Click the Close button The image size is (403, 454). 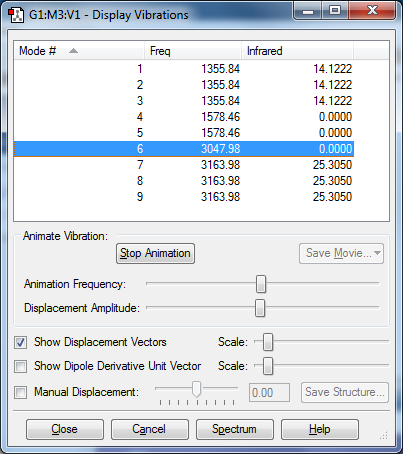(65, 429)
